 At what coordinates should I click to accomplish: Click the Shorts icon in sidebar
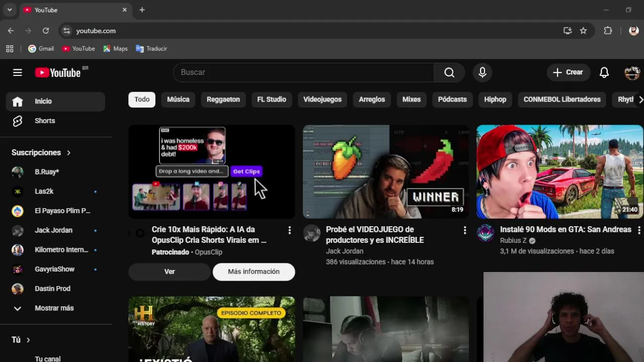coord(18,121)
